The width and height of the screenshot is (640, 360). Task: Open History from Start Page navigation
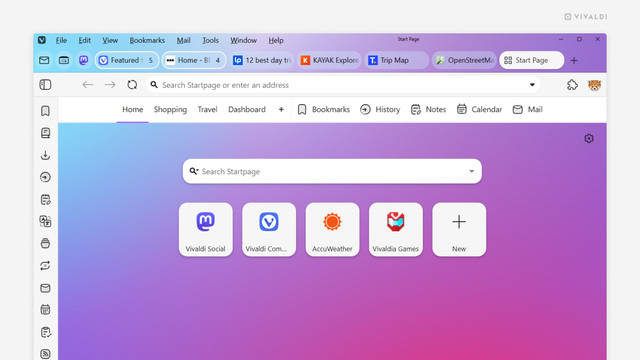380,109
